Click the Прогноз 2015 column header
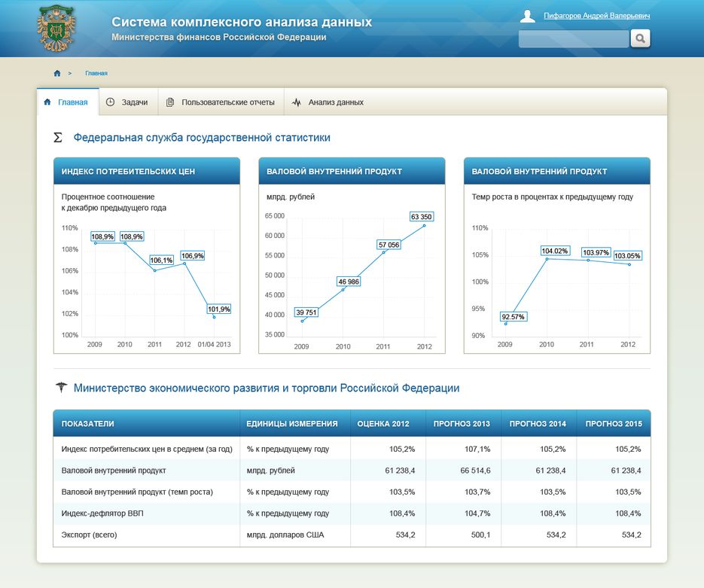This screenshot has height=588, width=704. click(x=614, y=424)
